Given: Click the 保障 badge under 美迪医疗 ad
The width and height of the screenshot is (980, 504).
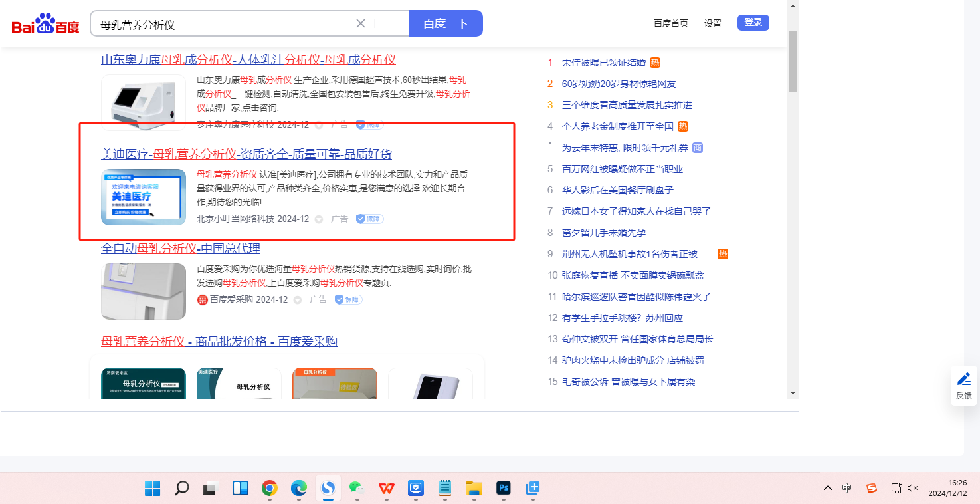Looking at the screenshot, I should coord(369,219).
